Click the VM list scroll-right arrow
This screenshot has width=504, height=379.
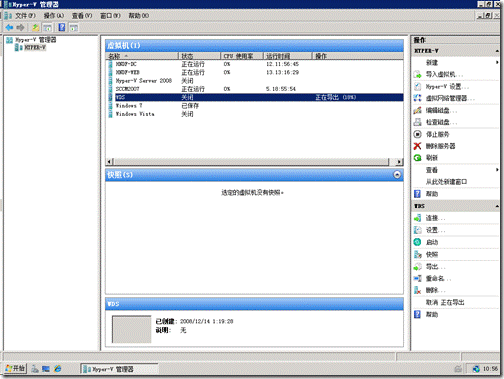(x=399, y=162)
